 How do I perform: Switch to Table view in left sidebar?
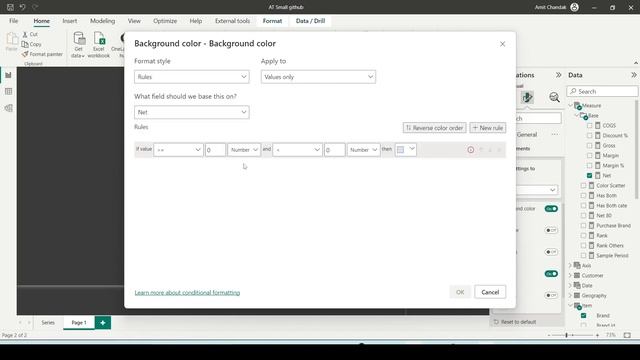pos(8,91)
